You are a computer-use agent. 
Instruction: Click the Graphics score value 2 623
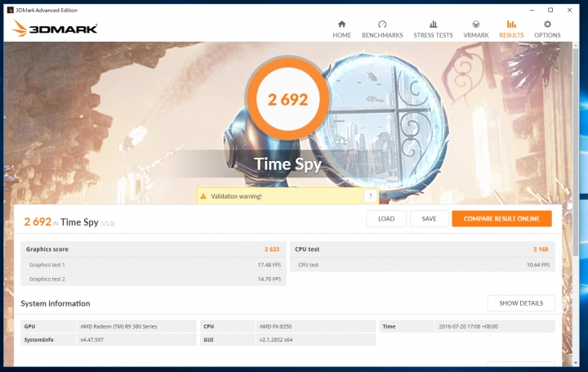pyautogui.click(x=272, y=249)
